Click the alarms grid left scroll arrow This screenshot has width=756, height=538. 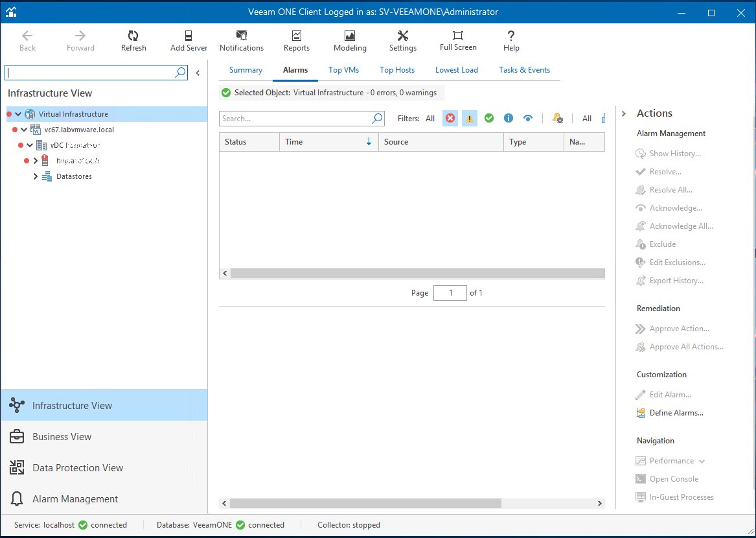tap(225, 273)
